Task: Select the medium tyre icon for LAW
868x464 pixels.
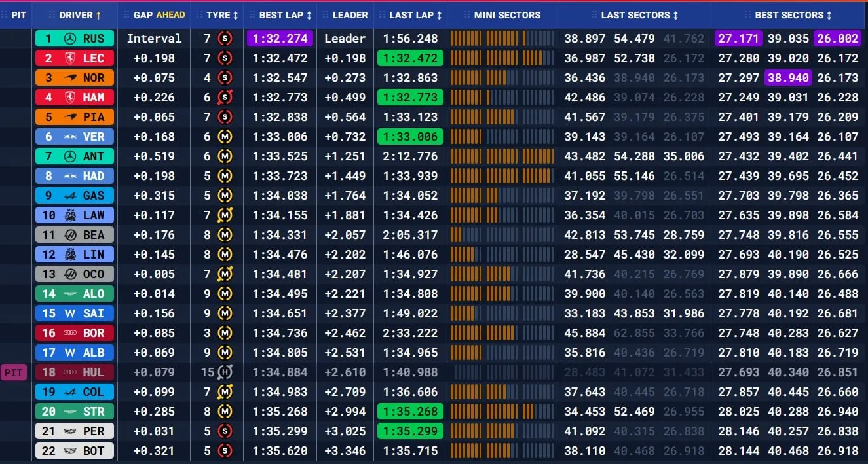Action: pyautogui.click(x=225, y=215)
